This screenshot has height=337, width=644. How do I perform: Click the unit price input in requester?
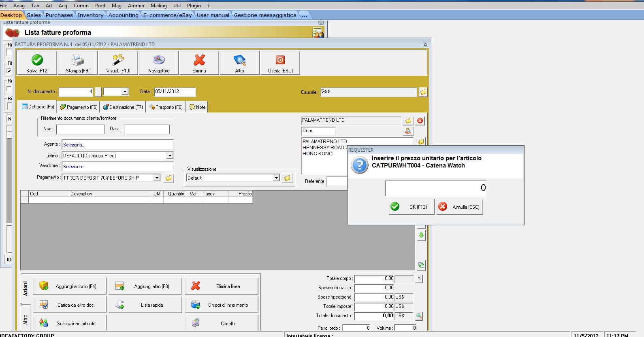436,188
